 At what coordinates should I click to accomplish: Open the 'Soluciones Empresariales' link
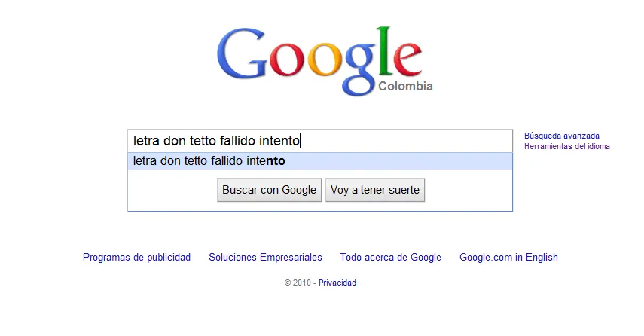pyautogui.click(x=265, y=257)
